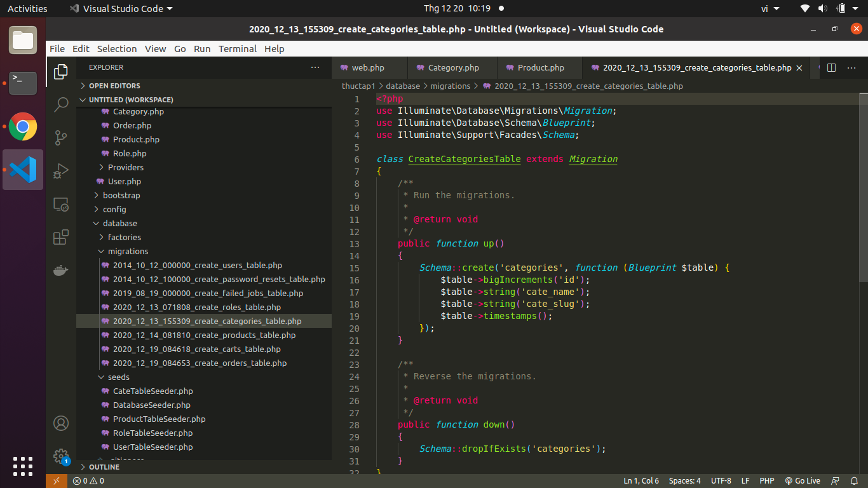The width and height of the screenshot is (868, 488).
Task: Open the Remote Explorer view
Action: [x=61, y=205]
